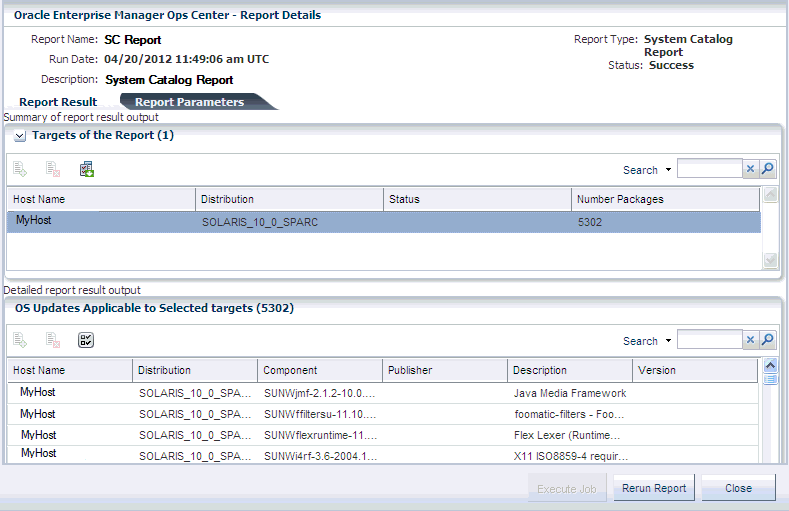This screenshot has width=789, height=511.
Task: Click the foomatic-filters description cell
Action: click(569, 414)
